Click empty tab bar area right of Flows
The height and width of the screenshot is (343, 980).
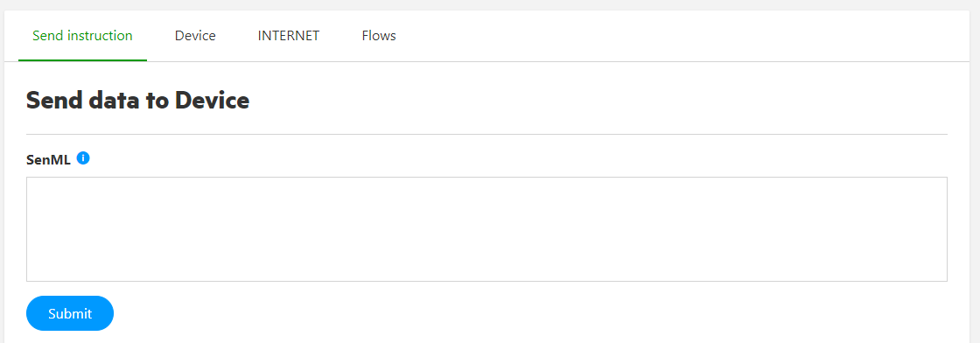pos(688,36)
